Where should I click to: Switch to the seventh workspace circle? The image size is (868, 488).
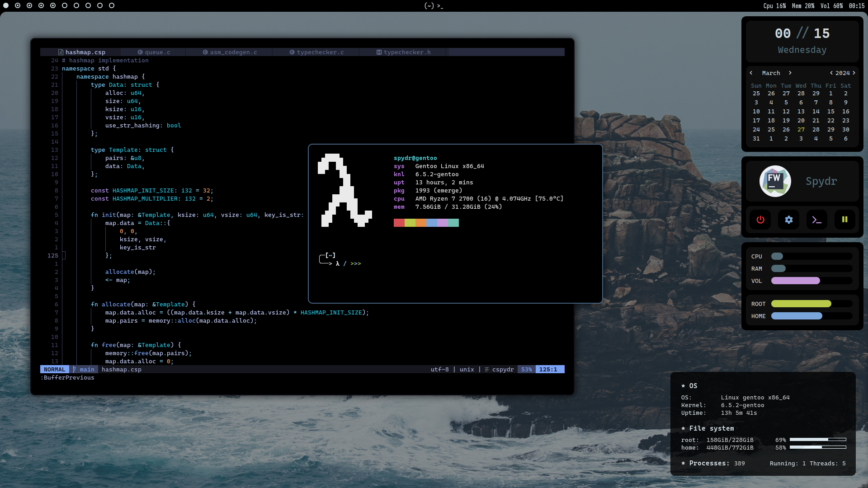76,5
